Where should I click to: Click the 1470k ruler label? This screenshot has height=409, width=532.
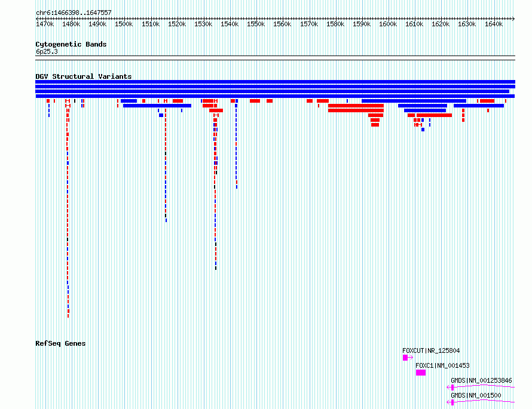pyautogui.click(x=45, y=24)
